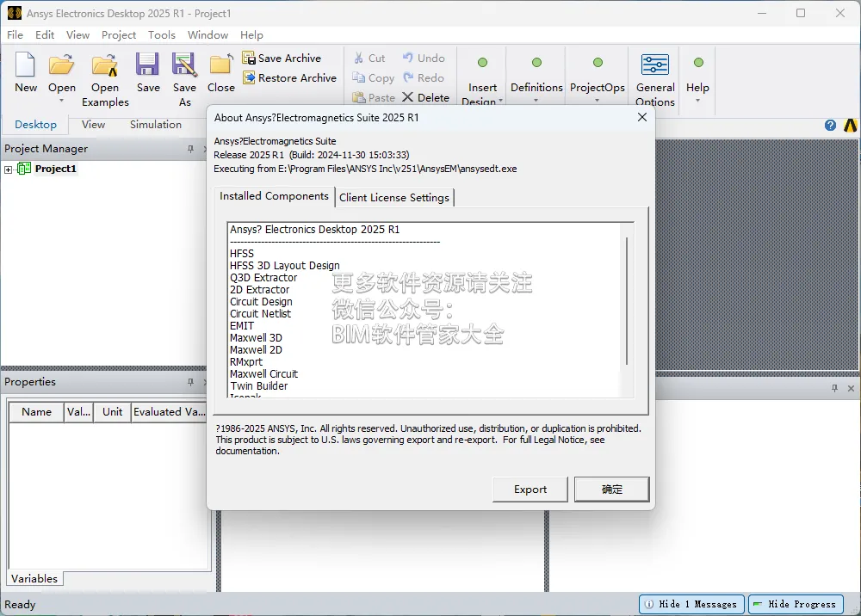Select the Maxwell 3D line

(256, 338)
